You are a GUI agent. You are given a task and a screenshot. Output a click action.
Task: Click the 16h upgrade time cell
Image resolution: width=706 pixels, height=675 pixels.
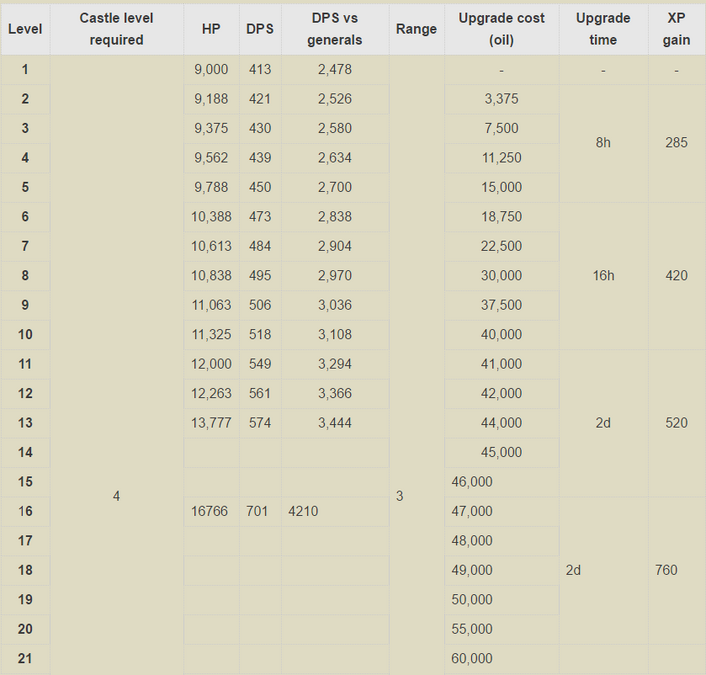[x=603, y=276]
